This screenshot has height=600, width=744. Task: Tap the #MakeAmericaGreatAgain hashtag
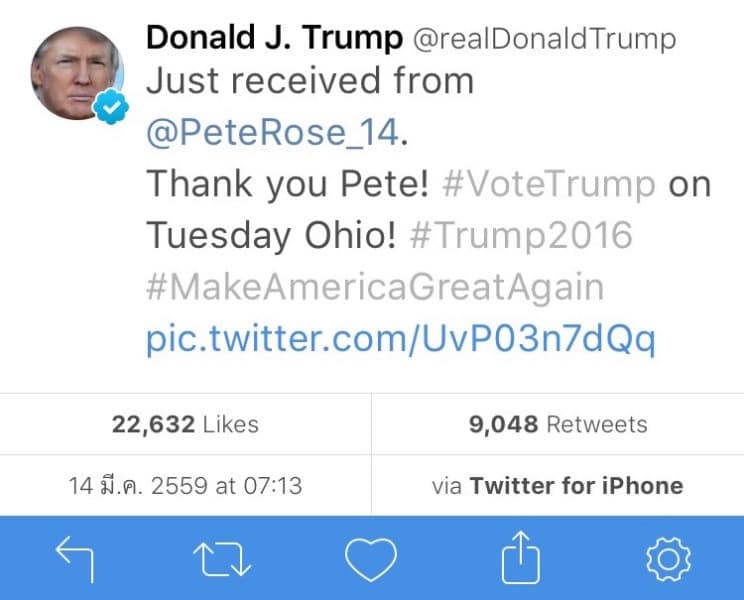click(x=375, y=288)
